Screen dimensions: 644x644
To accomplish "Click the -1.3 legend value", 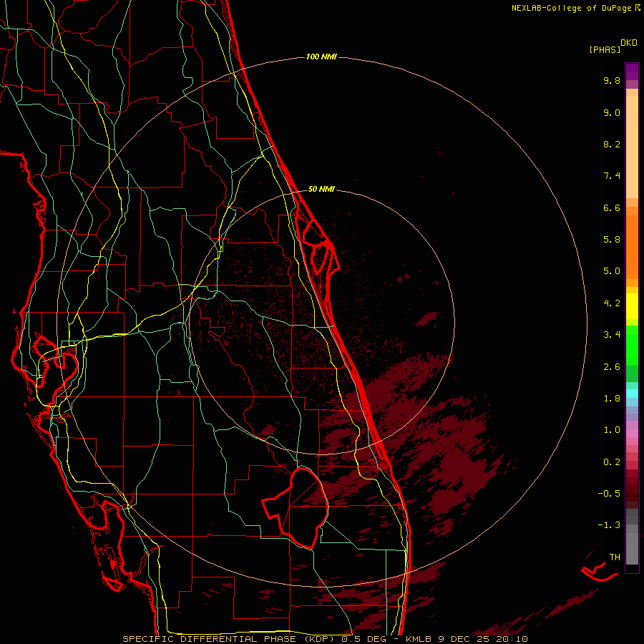I will 609,525.
